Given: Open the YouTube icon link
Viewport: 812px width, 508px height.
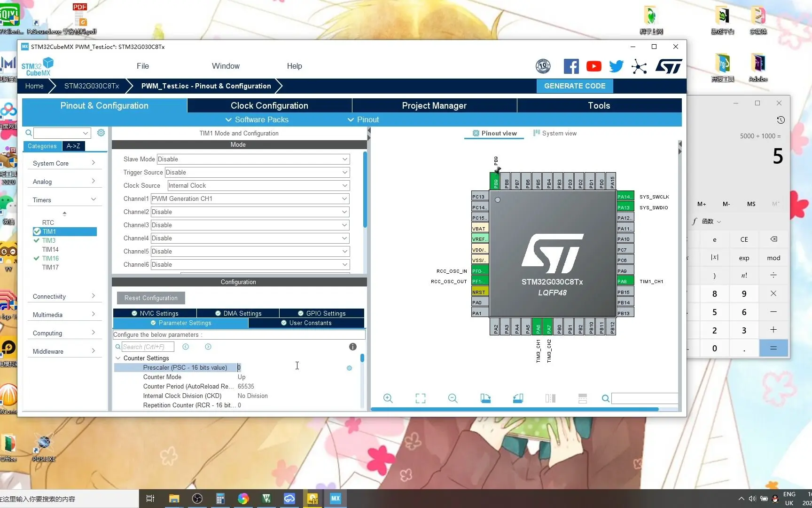Looking at the screenshot, I should pyautogui.click(x=593, y=66).
